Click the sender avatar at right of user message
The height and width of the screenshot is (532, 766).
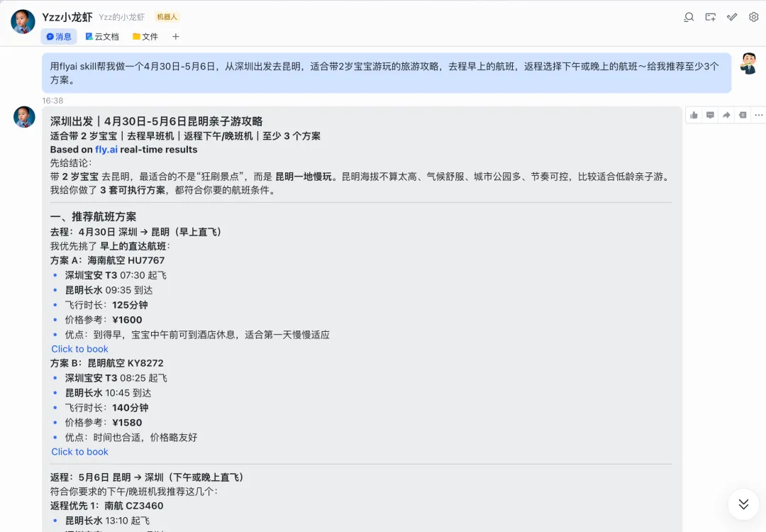coord(748,64)
